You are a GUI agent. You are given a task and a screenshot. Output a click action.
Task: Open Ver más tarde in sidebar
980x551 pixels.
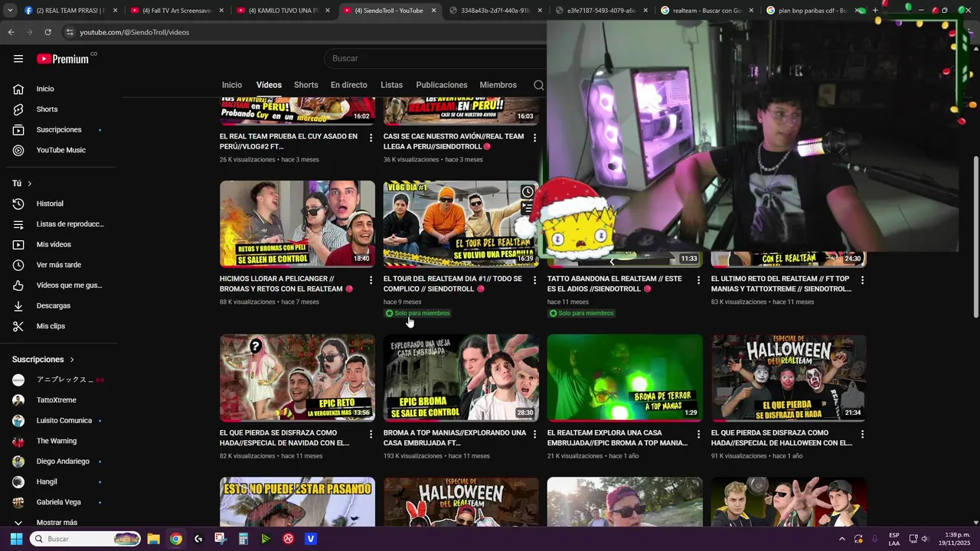point(58,265)
